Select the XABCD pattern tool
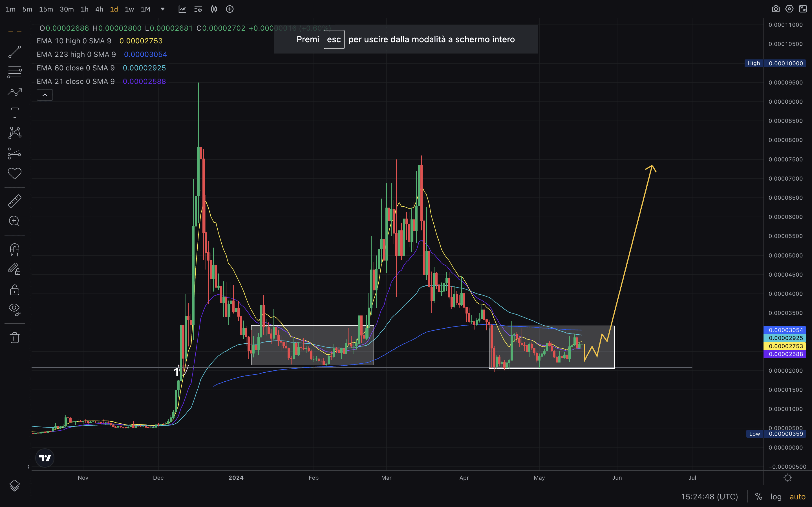 pyautogui.click(x=14, y=132)
